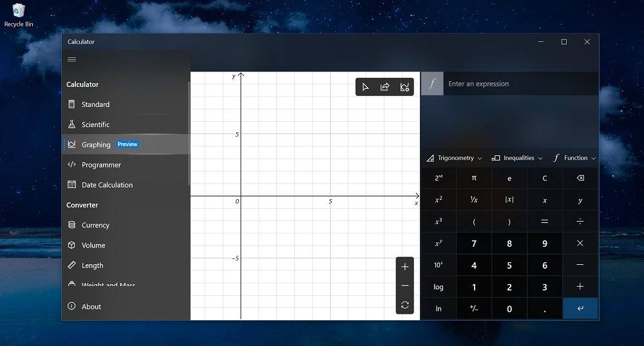Click digit 1 on keypad
Image resolution: width=644 pixels, height=346 pixels.
(x=474, y=287)
